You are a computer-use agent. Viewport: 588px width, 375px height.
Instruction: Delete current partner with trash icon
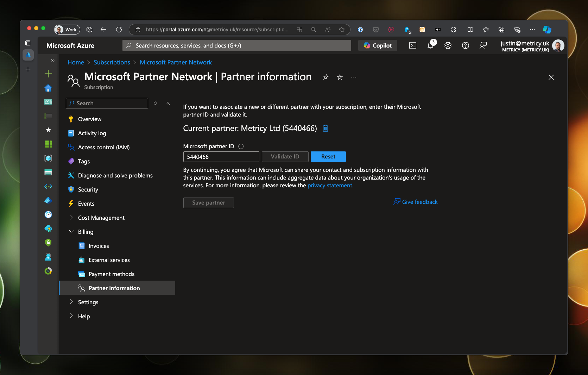point(325,128)
